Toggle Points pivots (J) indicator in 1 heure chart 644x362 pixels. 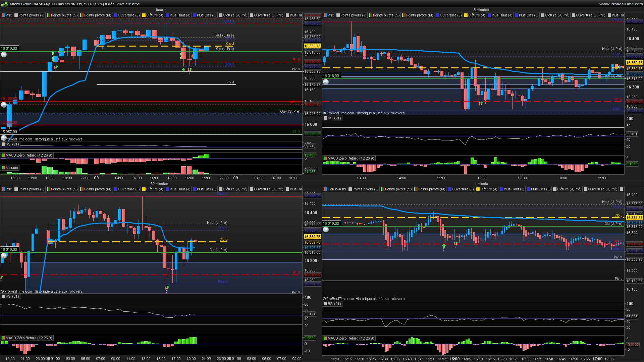click(30, 15)
